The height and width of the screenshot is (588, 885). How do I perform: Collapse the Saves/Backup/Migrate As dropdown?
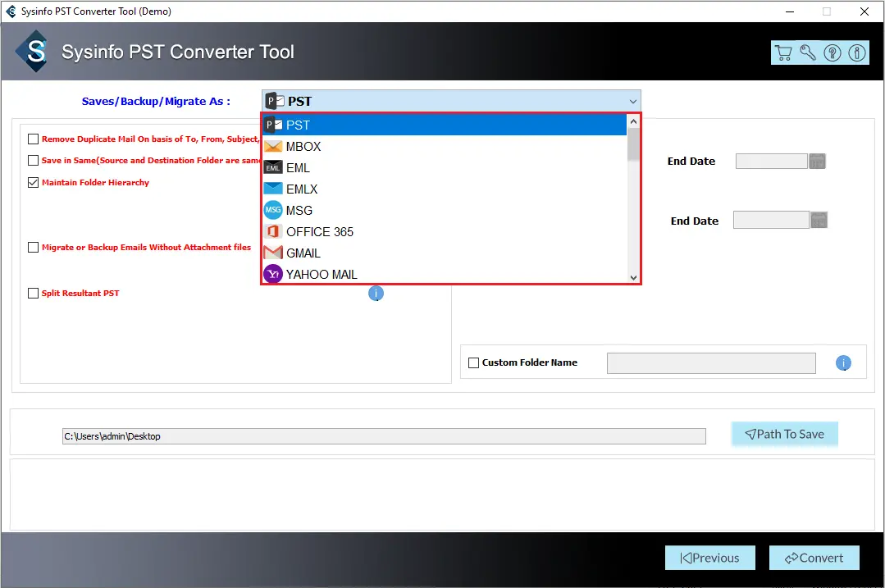pos(632,102)
